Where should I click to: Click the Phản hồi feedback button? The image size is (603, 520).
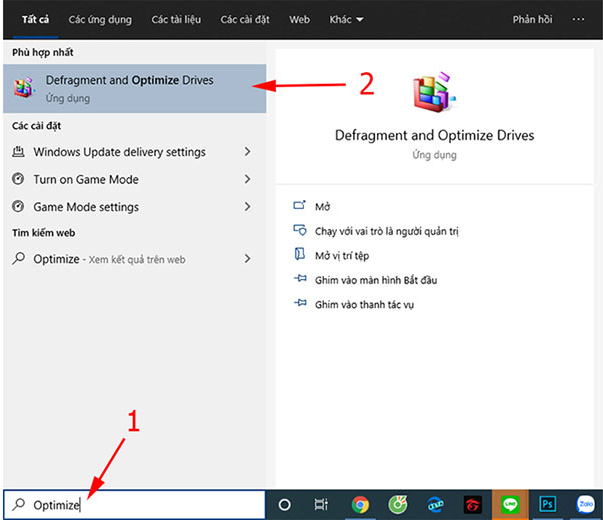pyautogui.click(x=532, y=19)
